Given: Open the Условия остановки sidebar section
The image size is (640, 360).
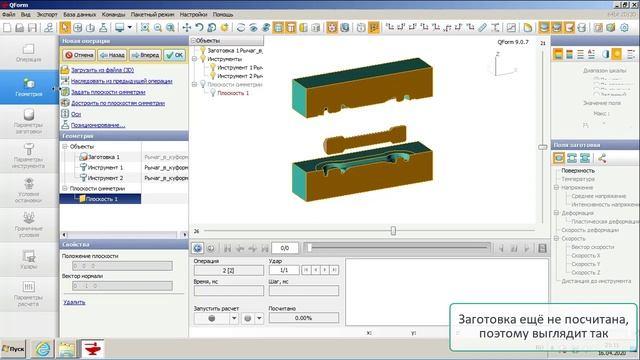Looking at the screenshot, I should 29,190.
